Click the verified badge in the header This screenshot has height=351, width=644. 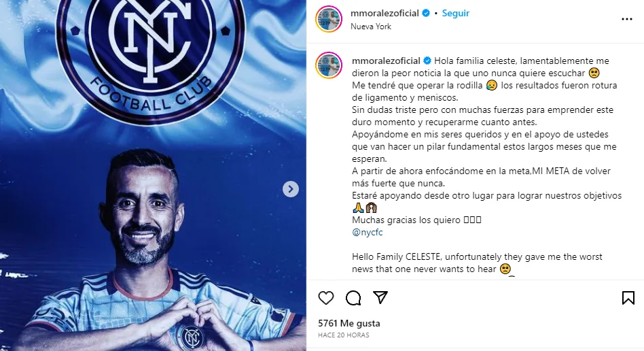[426, 13]
